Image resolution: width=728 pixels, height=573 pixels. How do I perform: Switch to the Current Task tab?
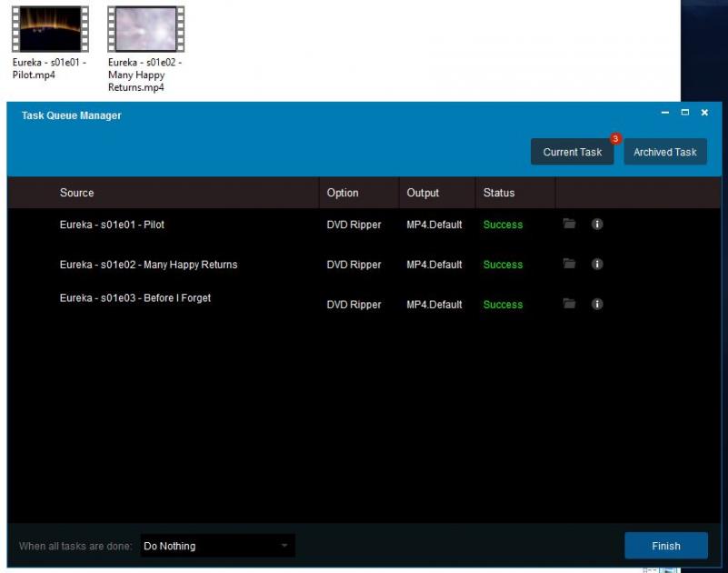point(573,152)
